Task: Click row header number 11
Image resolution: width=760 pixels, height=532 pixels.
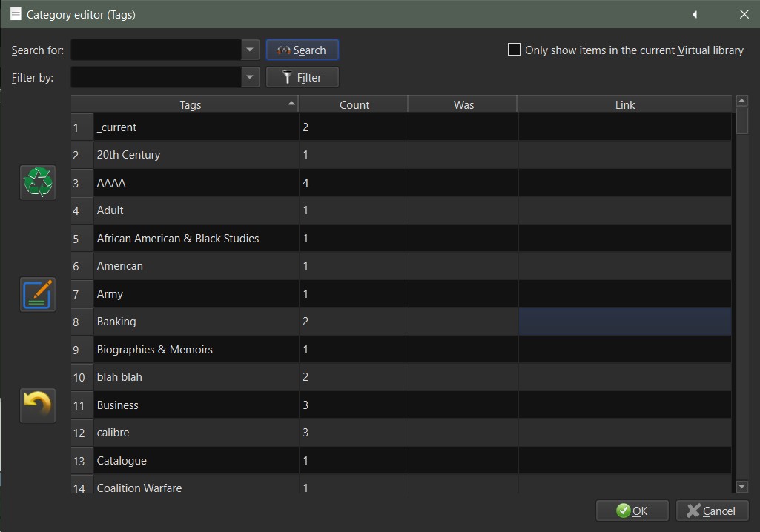Action: coord(82,405)
